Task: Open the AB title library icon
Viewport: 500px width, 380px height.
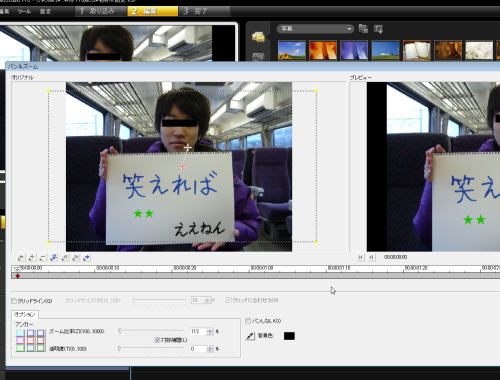Action: pos(258,57)
